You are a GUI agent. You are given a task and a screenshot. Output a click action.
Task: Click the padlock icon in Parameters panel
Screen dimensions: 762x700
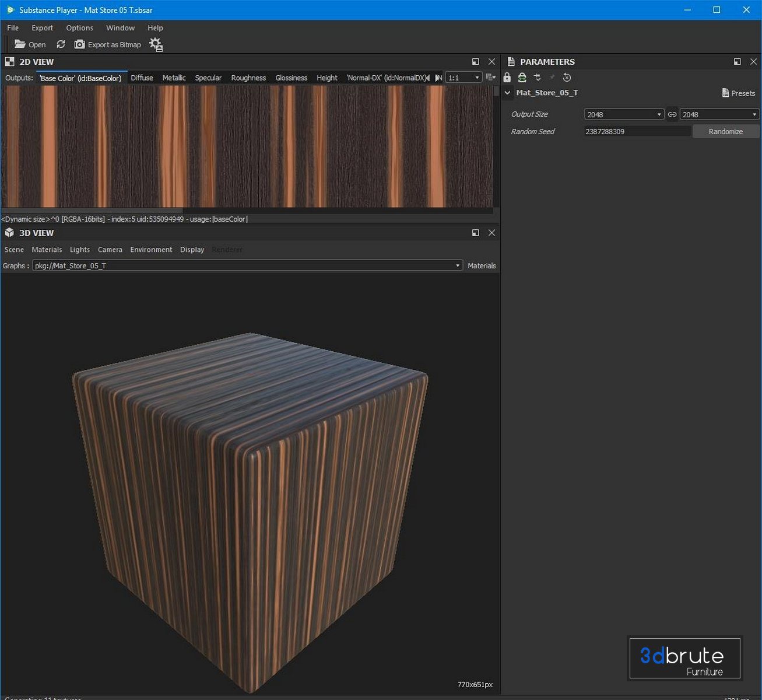click(x=507, y=78)
